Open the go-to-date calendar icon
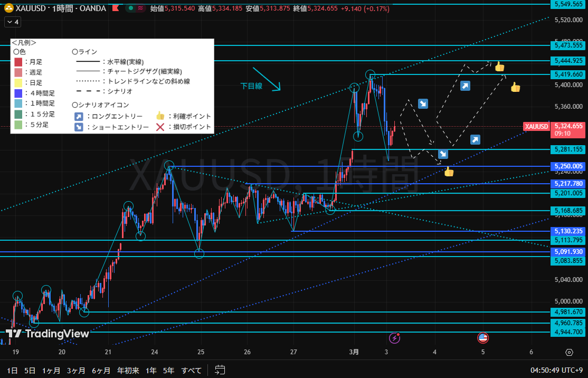Image resolution: width=588 pixels, height=378 pixels. tap(220, 370)
